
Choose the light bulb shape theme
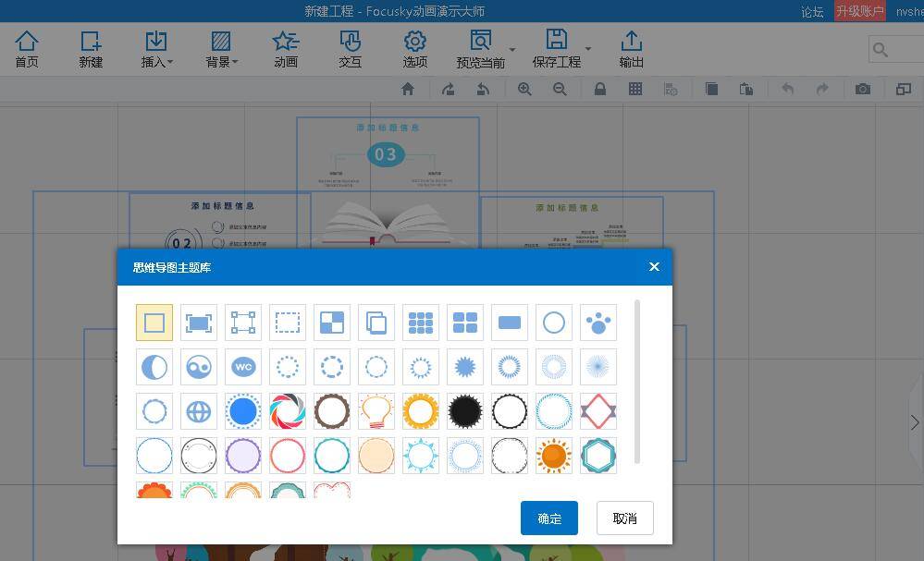[x=376, y=411]
